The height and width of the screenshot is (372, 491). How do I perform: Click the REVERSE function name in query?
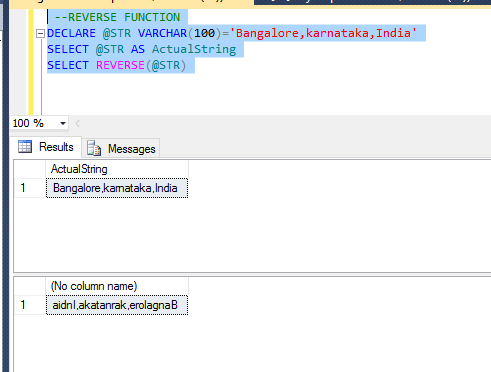pyautogui.click(x=120, y=65)
